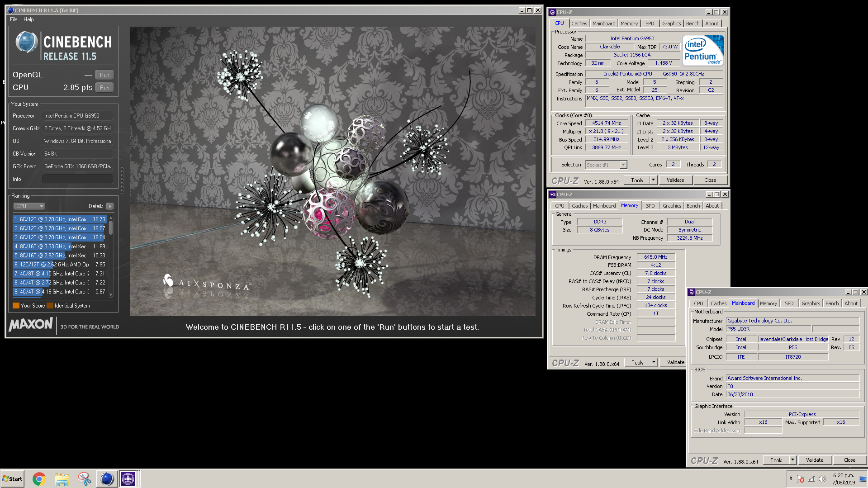Click Tools button in top CPU-Z window
This screenshot has width=868, height=488.
(637, 180)
